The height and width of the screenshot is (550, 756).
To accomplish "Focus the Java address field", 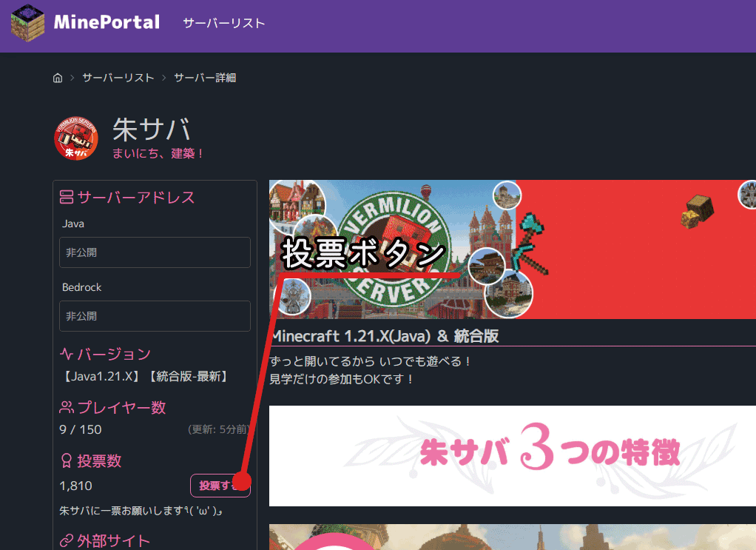I will point(155,252).
